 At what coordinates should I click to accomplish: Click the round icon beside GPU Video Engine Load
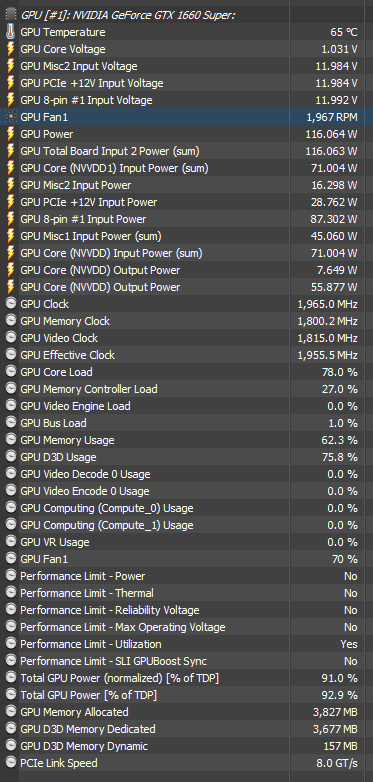tap(10, 405)
